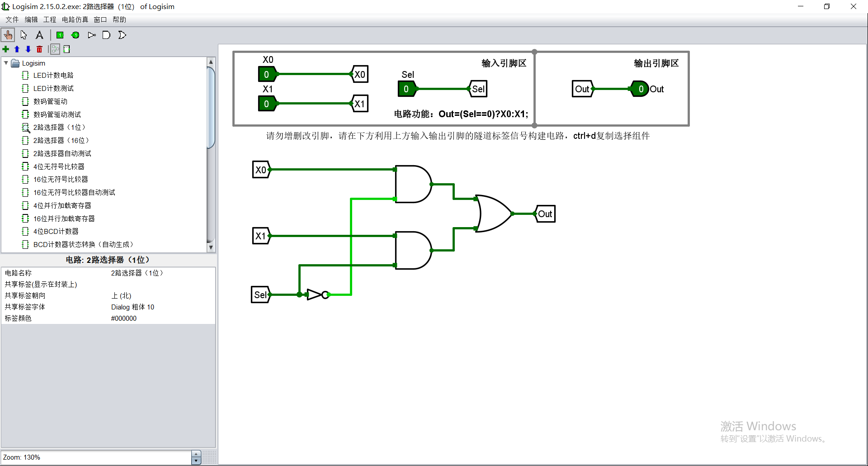
Task: Select the AND gate tool
Action: [106, 35]
